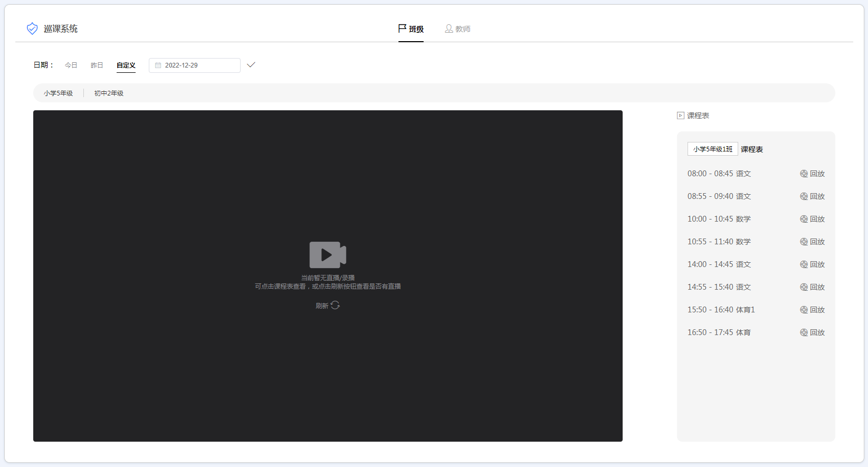Switch to the 班级 tab

[x=411, y=29]
